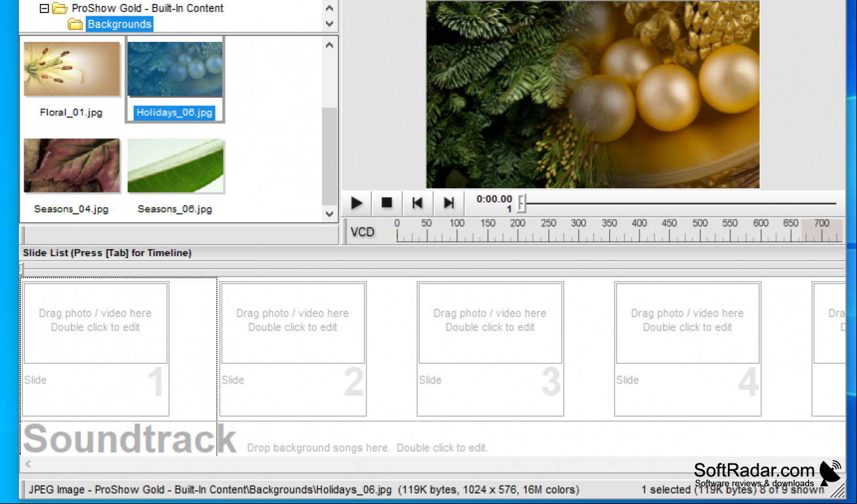Viewport: 857px width, 504px height.
Task: Click the Floral_01.jpg file name
Action: pyautogui.click(x=71, y=112)
